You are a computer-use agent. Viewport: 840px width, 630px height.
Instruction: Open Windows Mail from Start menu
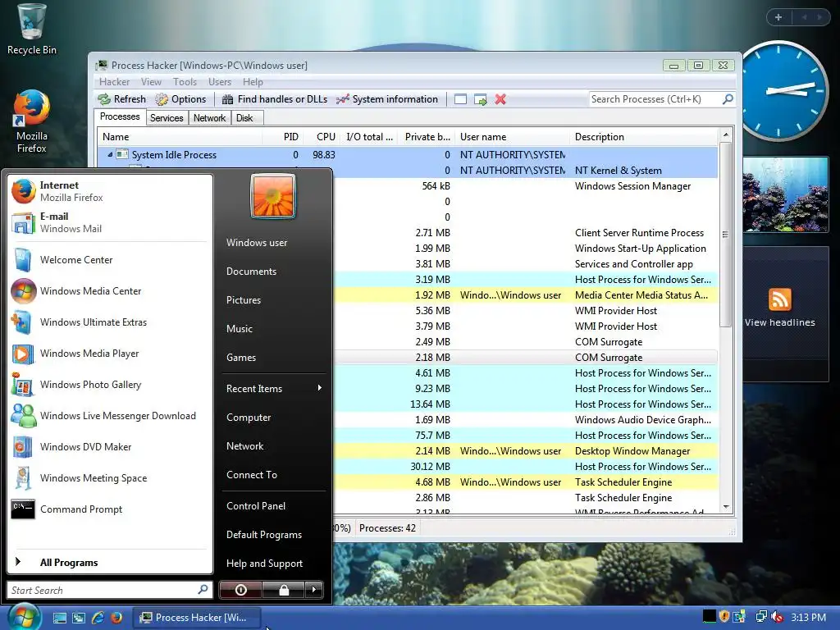point(110,222)
